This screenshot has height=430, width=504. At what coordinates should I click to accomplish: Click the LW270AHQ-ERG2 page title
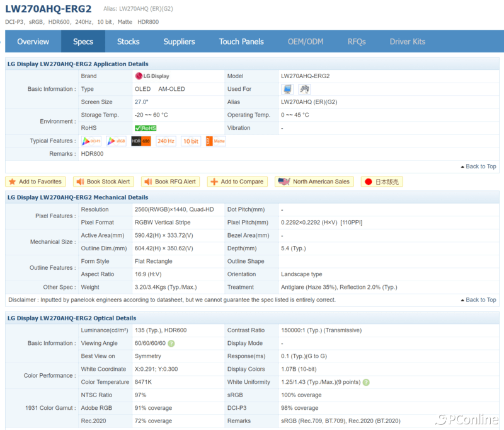49,9
